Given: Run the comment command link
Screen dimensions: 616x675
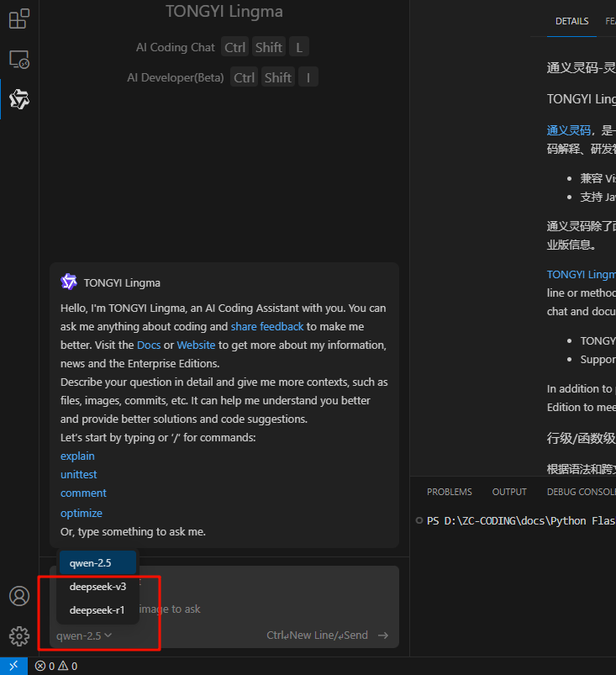Looking at the screenshot, I should [83, 493].
